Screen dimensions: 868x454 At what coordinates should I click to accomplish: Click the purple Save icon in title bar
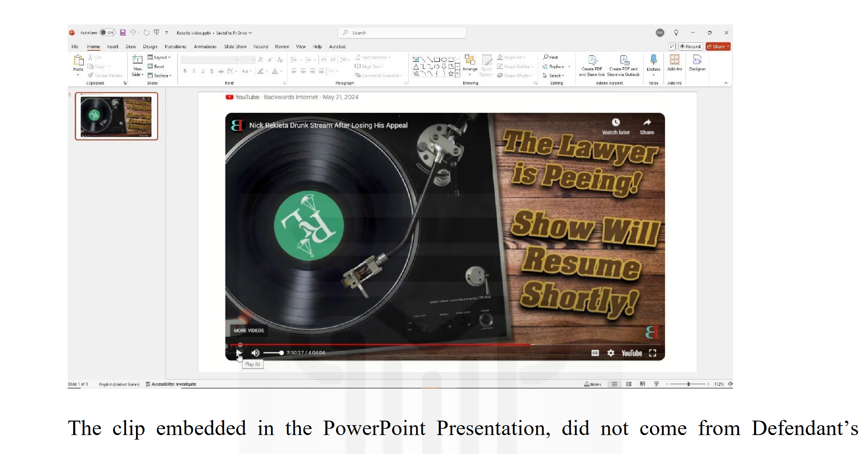123,33
